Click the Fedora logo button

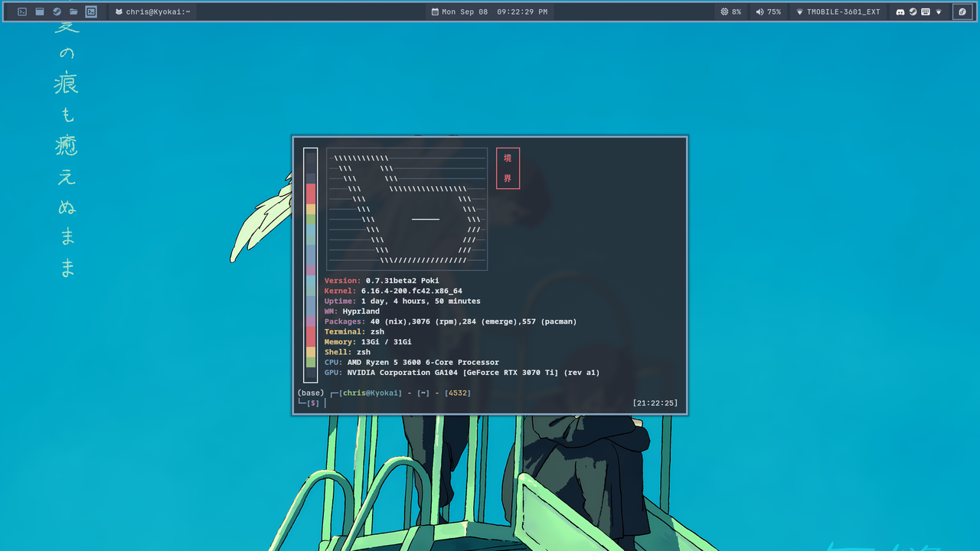tap(962, 11)
